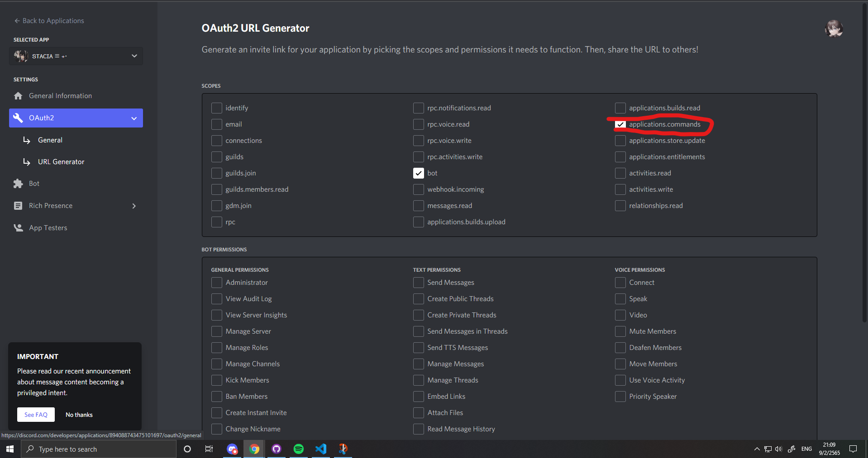Click the Windows search box
868x458 pixels.
pyautogui.click(x=99, y=449)
